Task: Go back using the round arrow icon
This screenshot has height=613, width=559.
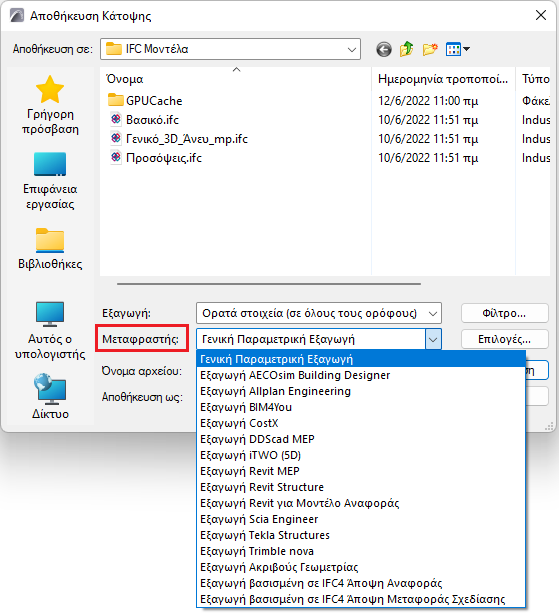Action: tap(384, 50)
